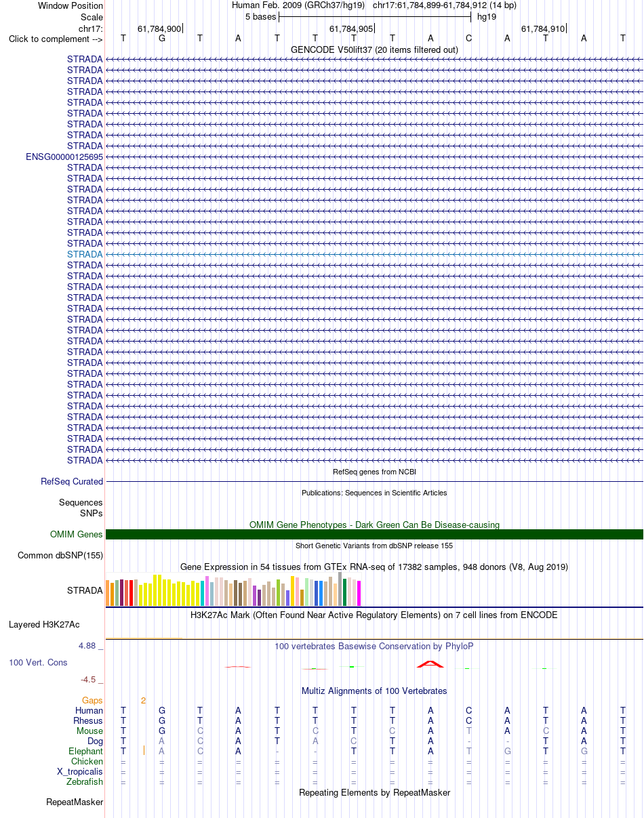Click the orange insertion mark in Elephant row
This screenshot has width=644, height=818.
144,751
